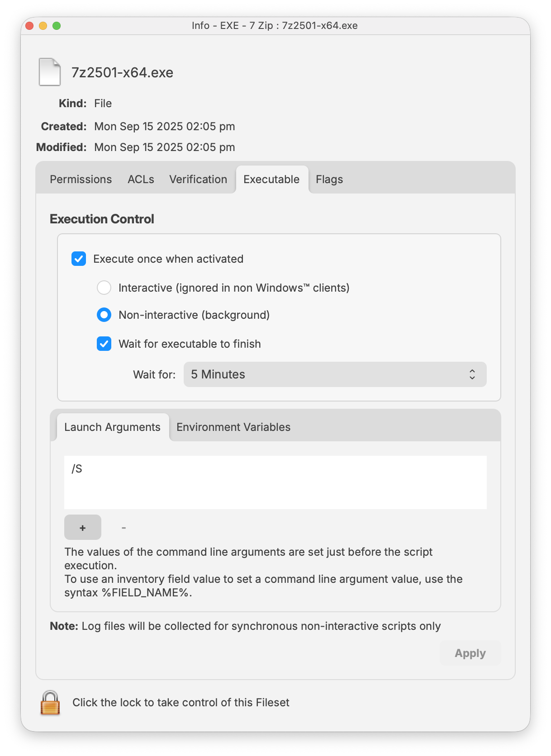The height and width of the screenshot is (756, 551).
Task: Close the Info window with red button
Action: tap(29, 26)
